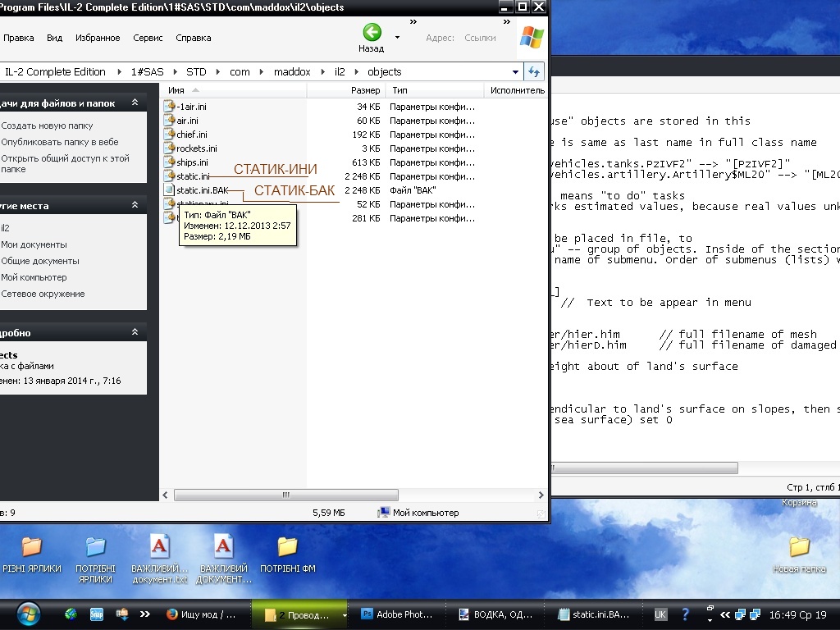Click 'Создать новую папку' task link
This screenshot has width=840, height=630.
click(x=47, y=126)
